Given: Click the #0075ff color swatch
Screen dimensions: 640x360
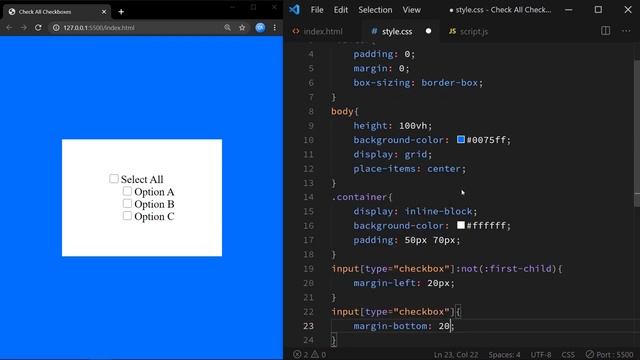Looking at the screenshot, I should 461,140.
